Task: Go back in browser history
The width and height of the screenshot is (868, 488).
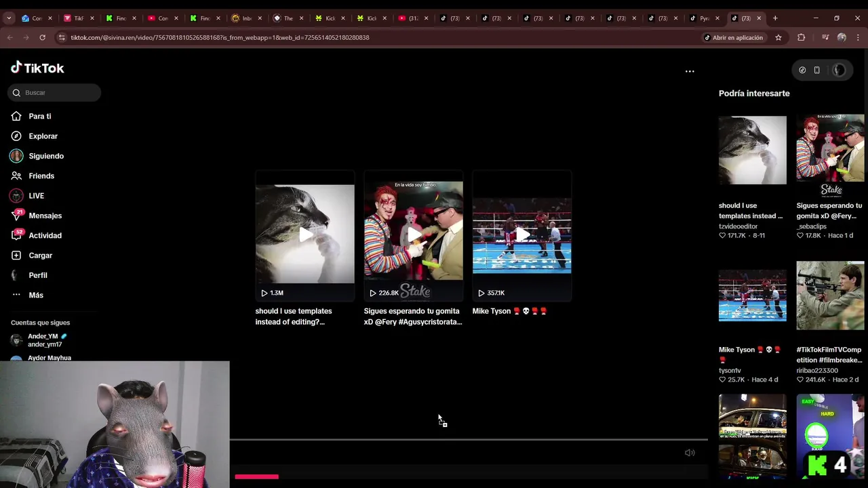Action: click(10, 38)
